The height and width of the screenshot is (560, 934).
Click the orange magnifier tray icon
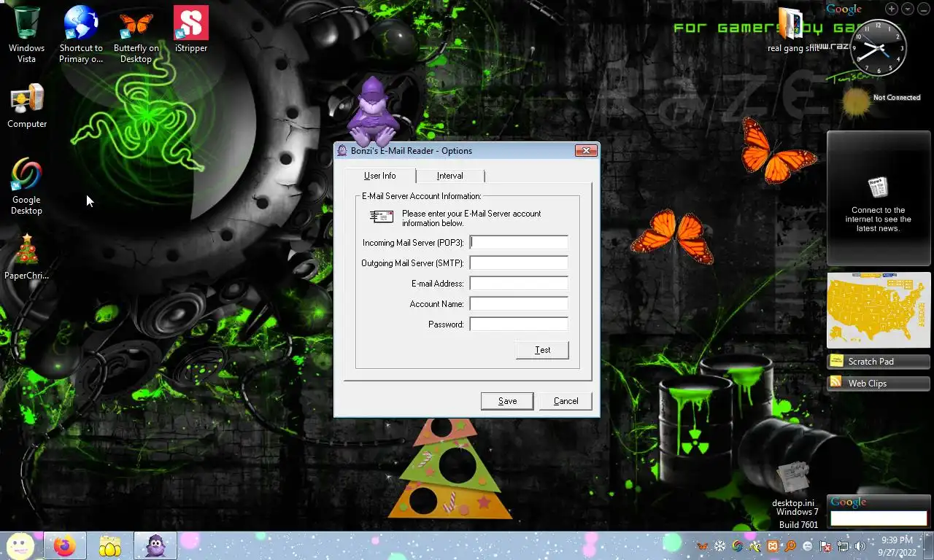point(790,546)
